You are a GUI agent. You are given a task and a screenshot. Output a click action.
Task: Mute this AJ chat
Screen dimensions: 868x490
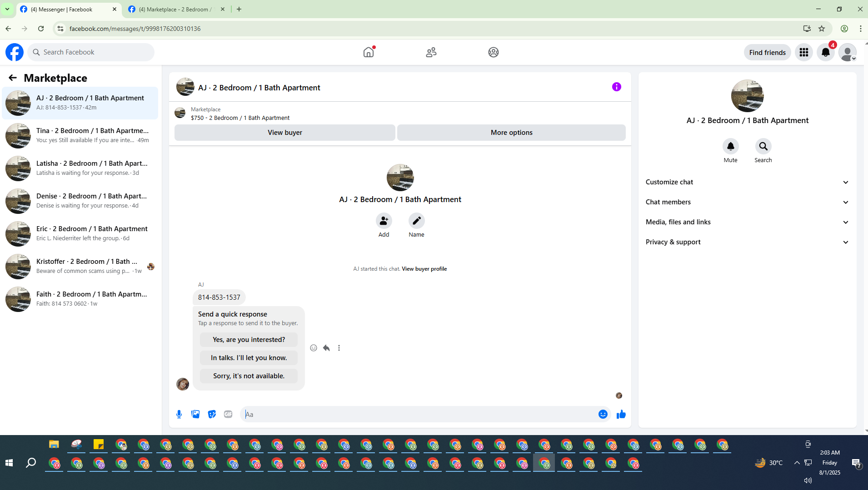(730, 147)
